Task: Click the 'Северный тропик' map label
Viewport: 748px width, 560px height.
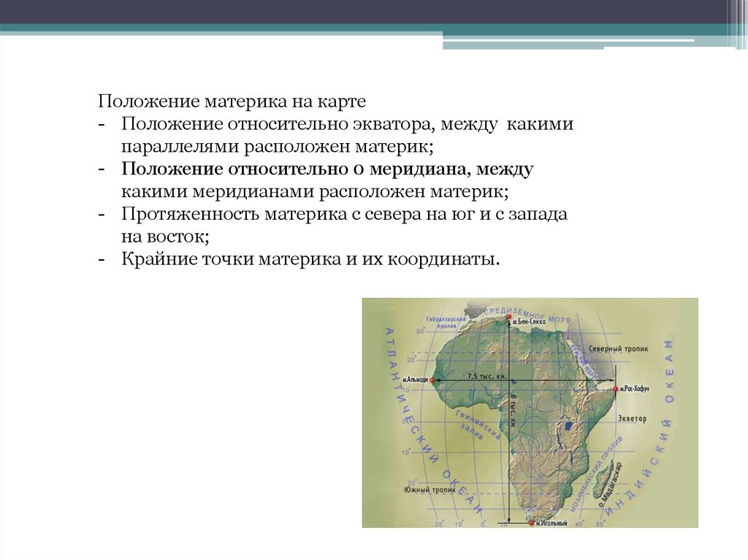Action: (618, 349)
